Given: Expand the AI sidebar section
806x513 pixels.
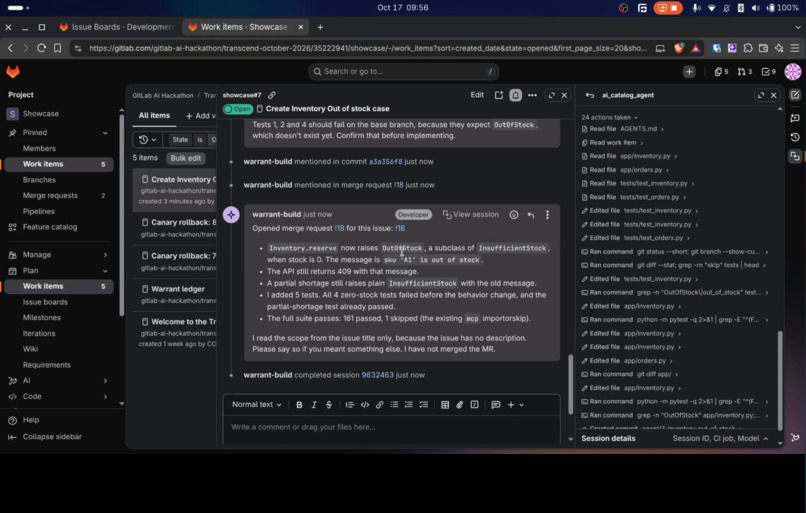Looking at the screenshot, I should pyautogui.click(x=105, y=381).
